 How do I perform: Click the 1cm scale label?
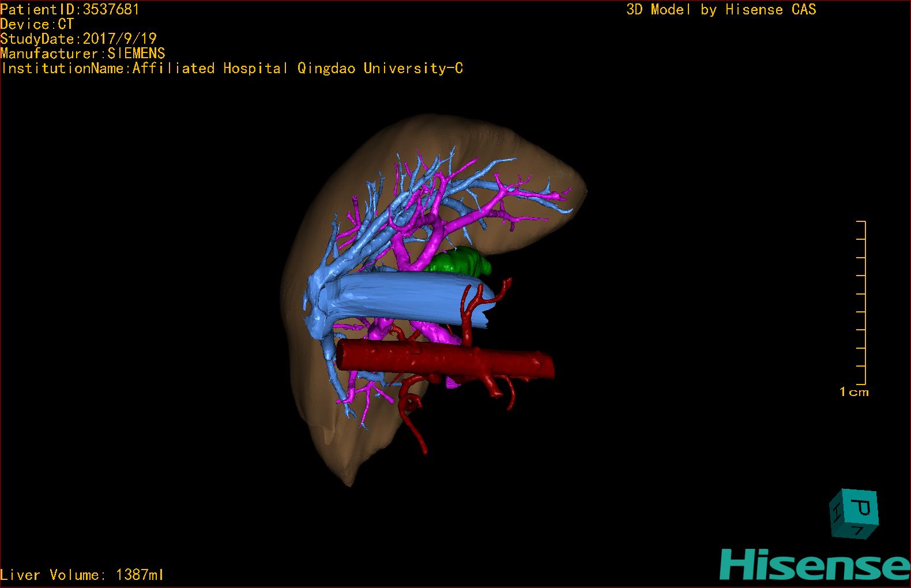click(853, 392)
